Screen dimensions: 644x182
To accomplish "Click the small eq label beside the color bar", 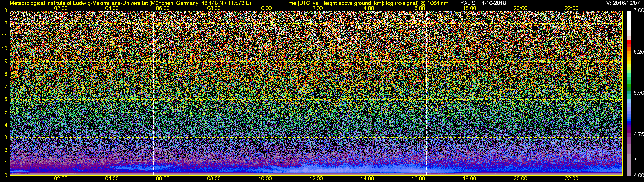I will (636, 159).
